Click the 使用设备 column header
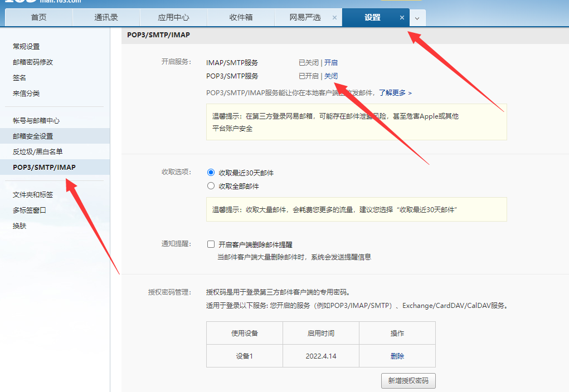Image resolution: width=569 pixels, height=392 pixels. 245,333
